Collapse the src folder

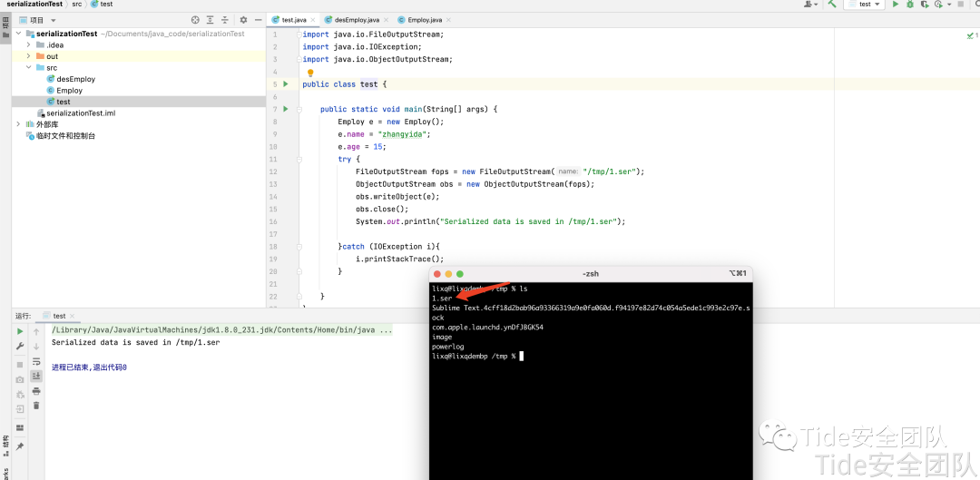click(28, 67)
